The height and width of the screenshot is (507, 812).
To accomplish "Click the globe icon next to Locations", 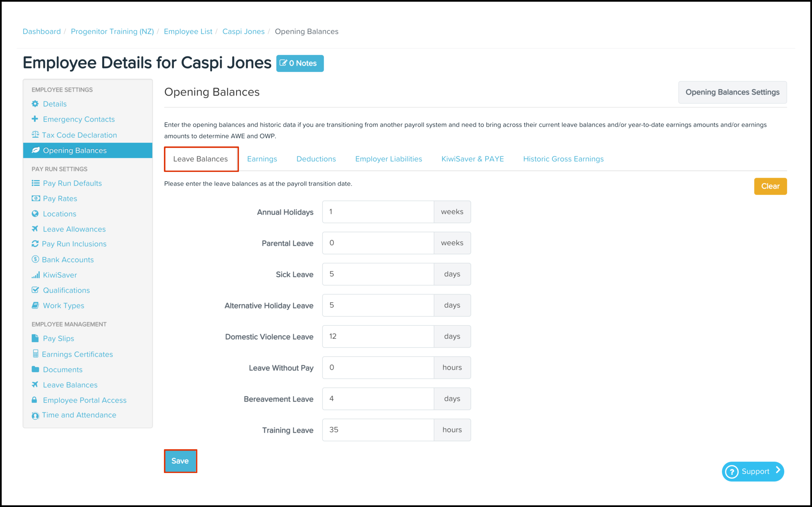I will pyautogui.click(x=35, y=214).
